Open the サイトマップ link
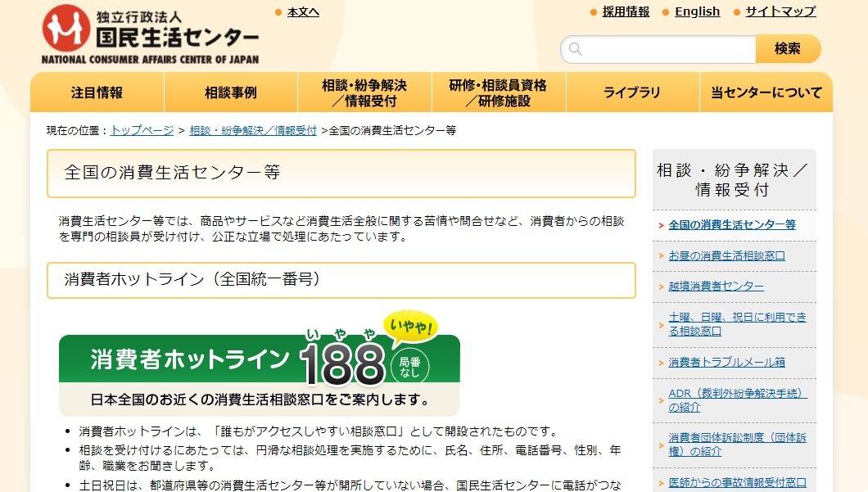The width and height of the screenshot is (868, 492). point(780,11)
